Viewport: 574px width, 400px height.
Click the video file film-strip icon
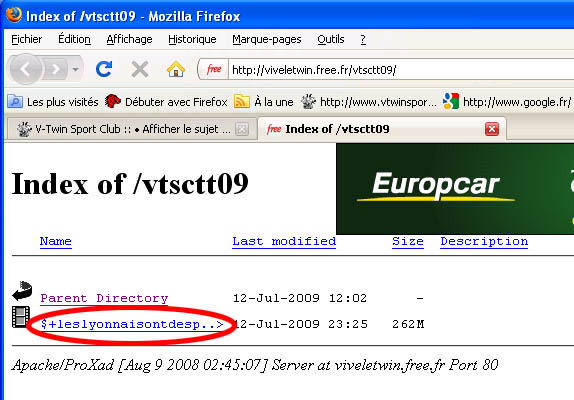[x=21, y=317]
